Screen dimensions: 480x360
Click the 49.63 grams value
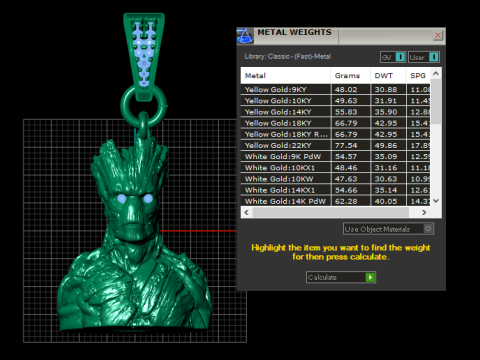tap(346, 101)
